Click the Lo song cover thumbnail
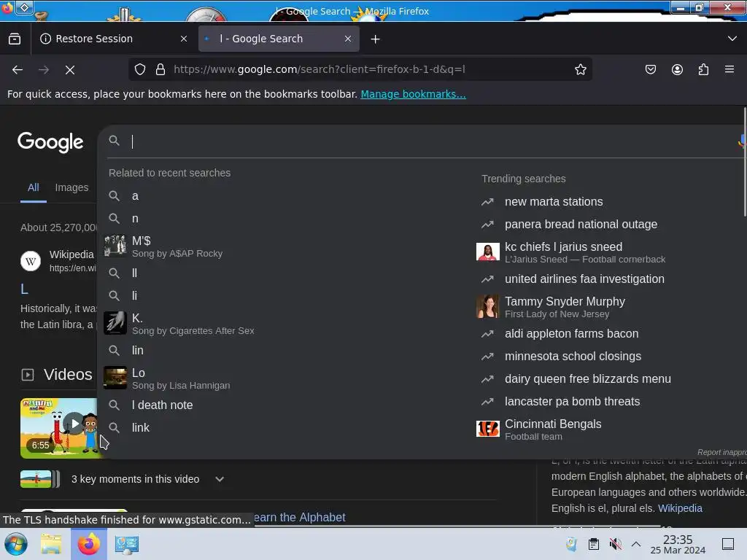 115,378
